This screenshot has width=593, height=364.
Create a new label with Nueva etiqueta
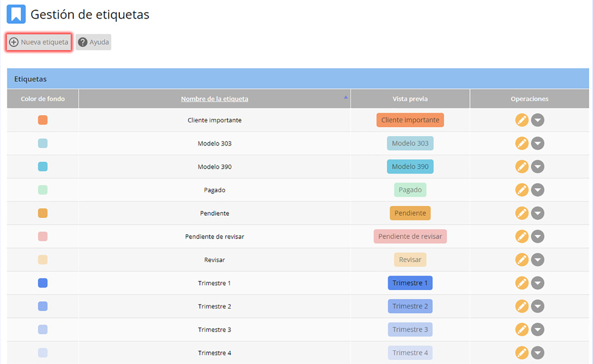[39, 42]
